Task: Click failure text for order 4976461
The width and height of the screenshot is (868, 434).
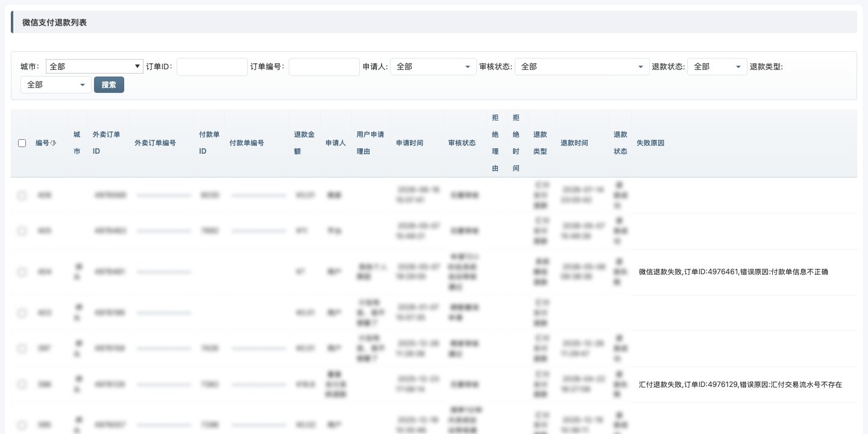Action: [x=734, y=272]
